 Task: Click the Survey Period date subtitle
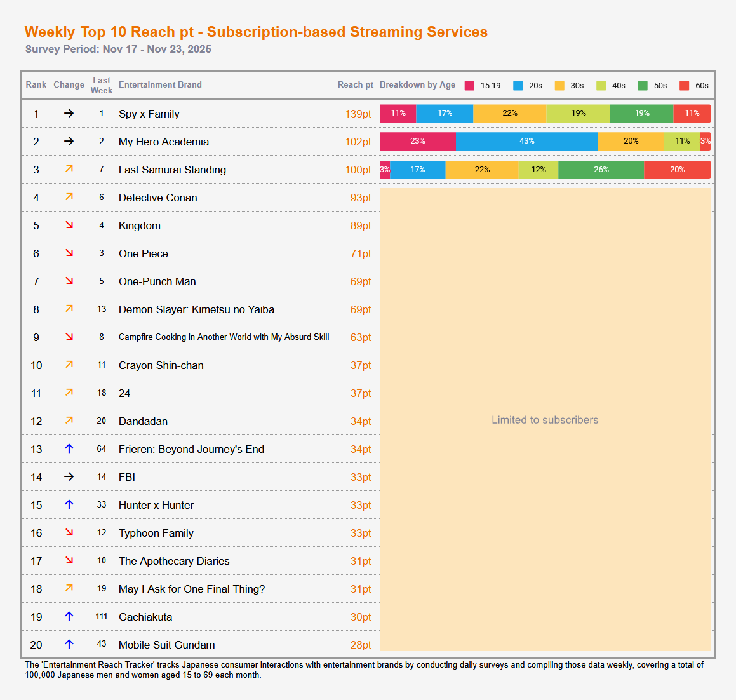tap(118, 50)
